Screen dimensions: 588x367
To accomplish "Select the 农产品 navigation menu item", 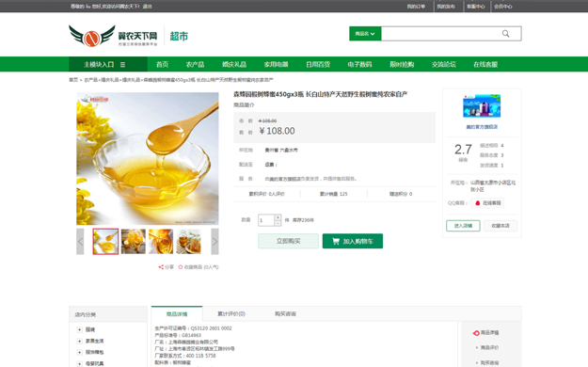I will pyautogui.click(x=195, y=65).
